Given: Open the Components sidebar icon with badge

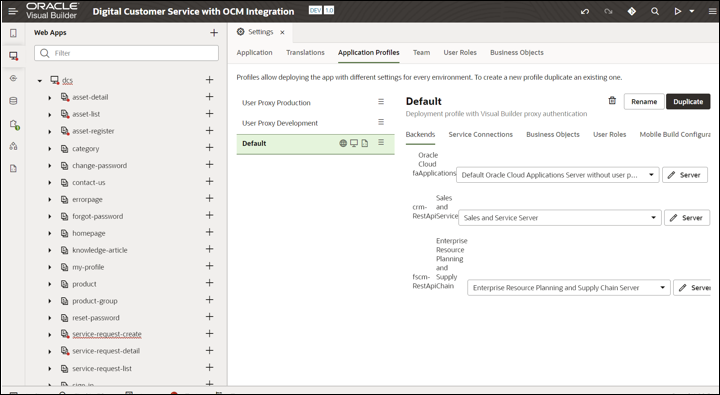Looking at the screenshot, I should click(14, 124).
